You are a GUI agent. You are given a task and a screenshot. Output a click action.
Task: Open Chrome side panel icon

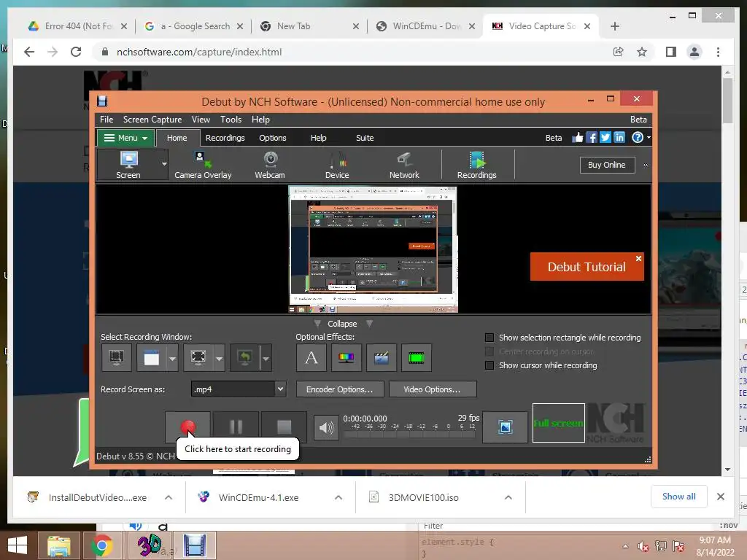pos(671,52)
